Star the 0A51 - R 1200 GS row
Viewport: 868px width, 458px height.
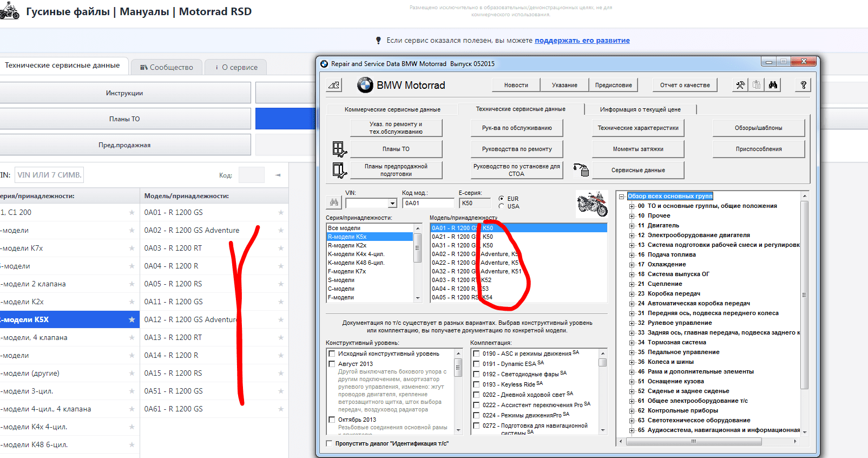point(281,391)
